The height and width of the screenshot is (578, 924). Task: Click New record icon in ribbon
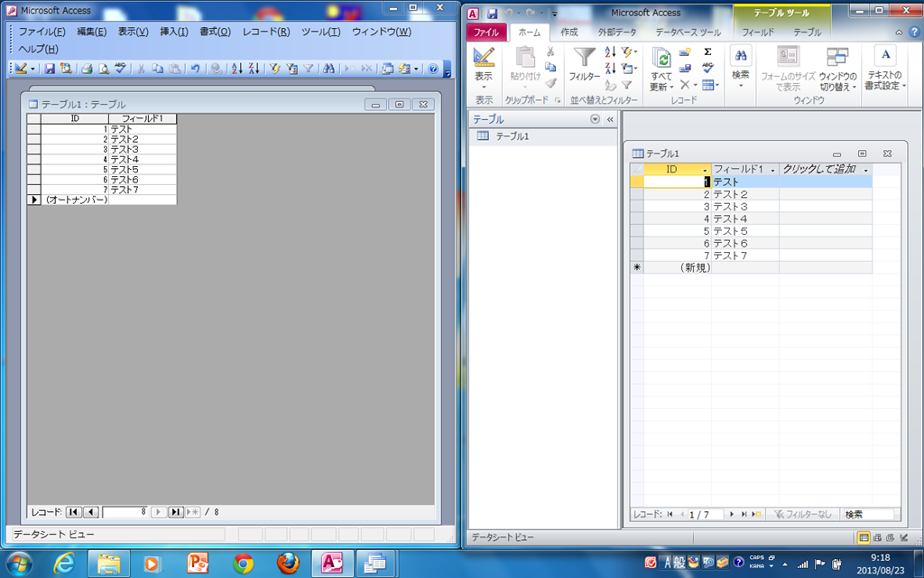pyautogui.click(x=685, y=51)
